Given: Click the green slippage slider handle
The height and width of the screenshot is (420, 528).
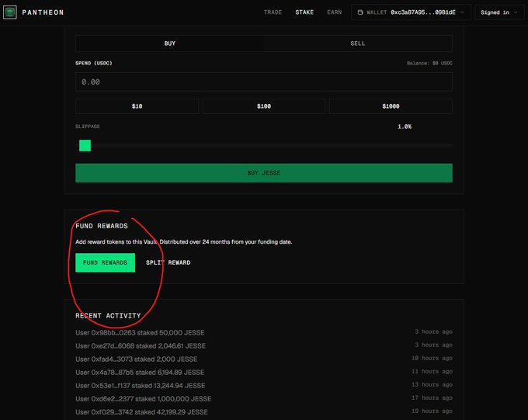Looking at the screenshot, I should (85, 145).
